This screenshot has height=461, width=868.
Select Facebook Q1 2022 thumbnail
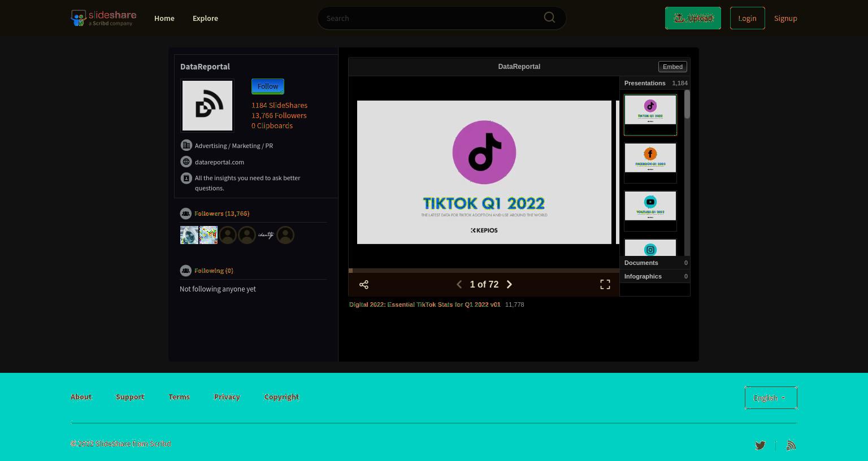point(650,163)
